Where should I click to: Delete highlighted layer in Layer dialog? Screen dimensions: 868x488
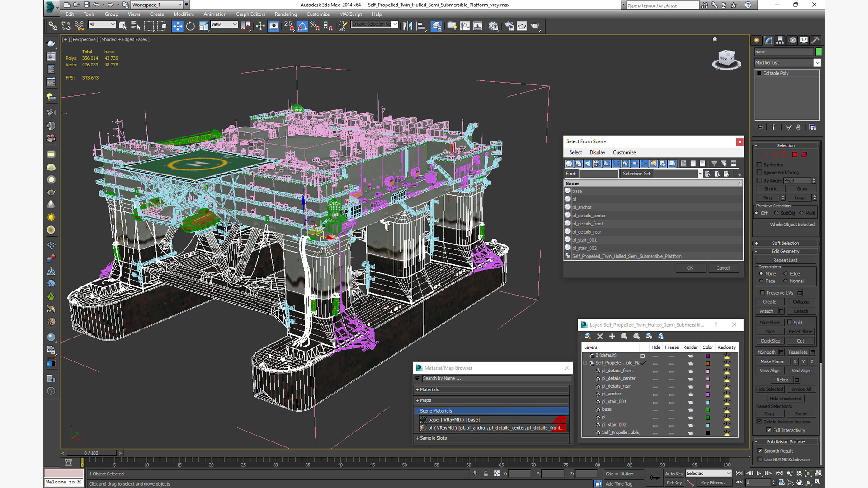tap(600, 336)
